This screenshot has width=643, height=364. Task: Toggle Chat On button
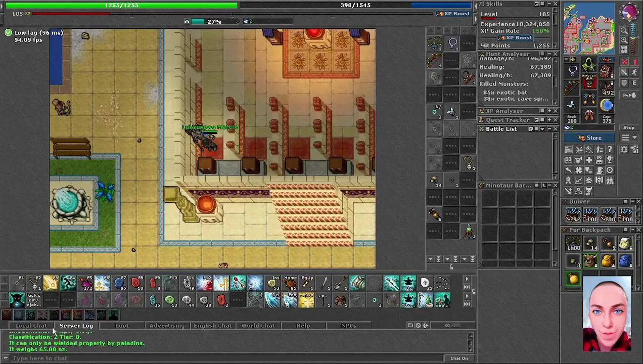pos(459,358)
